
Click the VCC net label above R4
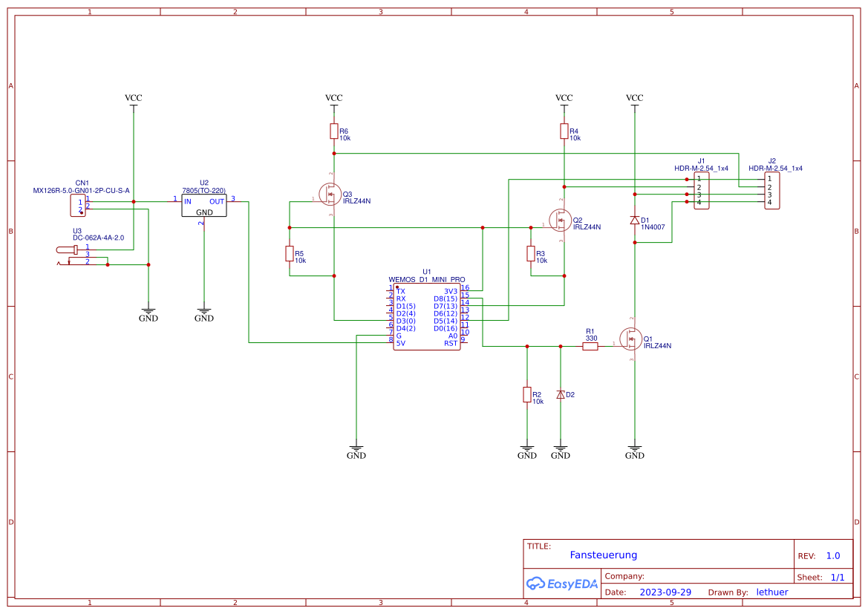564,97
